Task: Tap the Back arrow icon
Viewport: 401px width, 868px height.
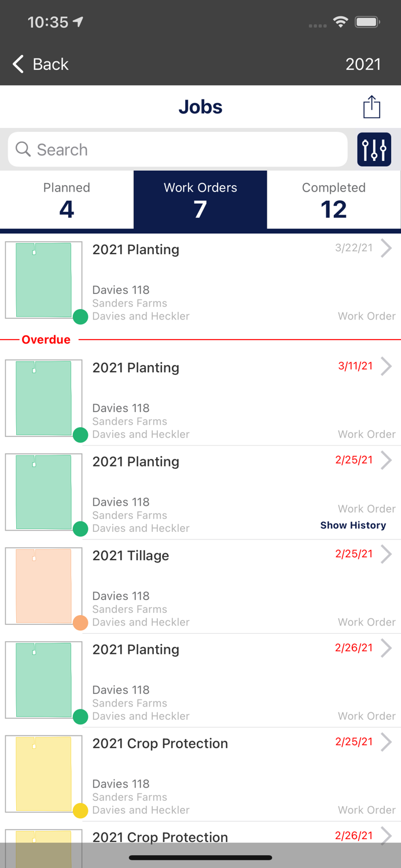Action: [x=19, y=64]
